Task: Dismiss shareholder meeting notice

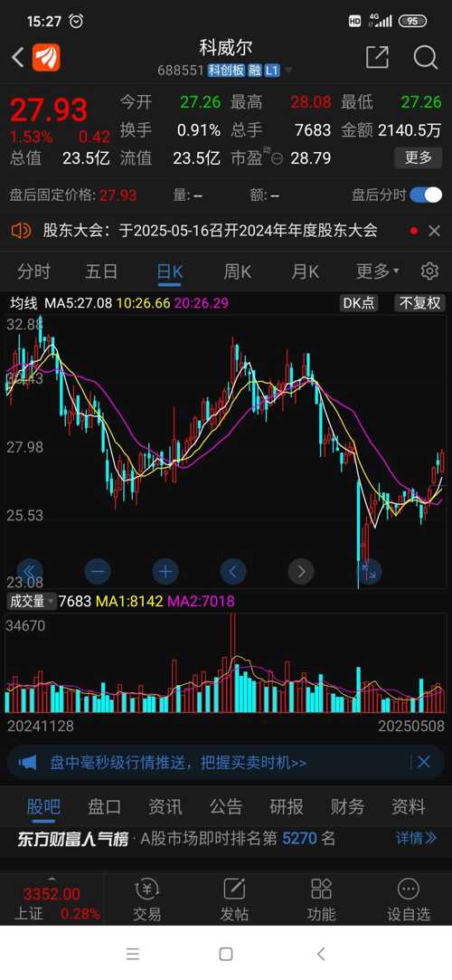Action: coord(435,231)
